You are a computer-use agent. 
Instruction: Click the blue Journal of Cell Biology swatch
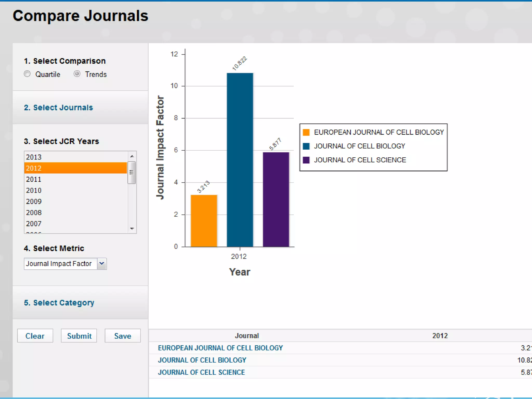306,146
